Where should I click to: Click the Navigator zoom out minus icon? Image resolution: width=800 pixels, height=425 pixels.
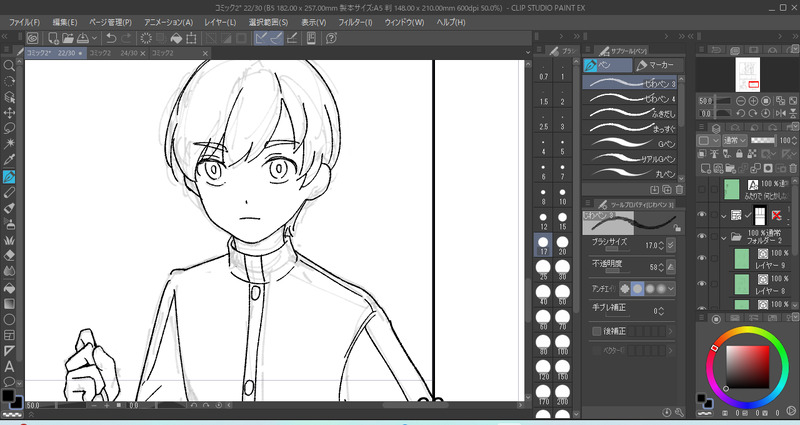741,101
